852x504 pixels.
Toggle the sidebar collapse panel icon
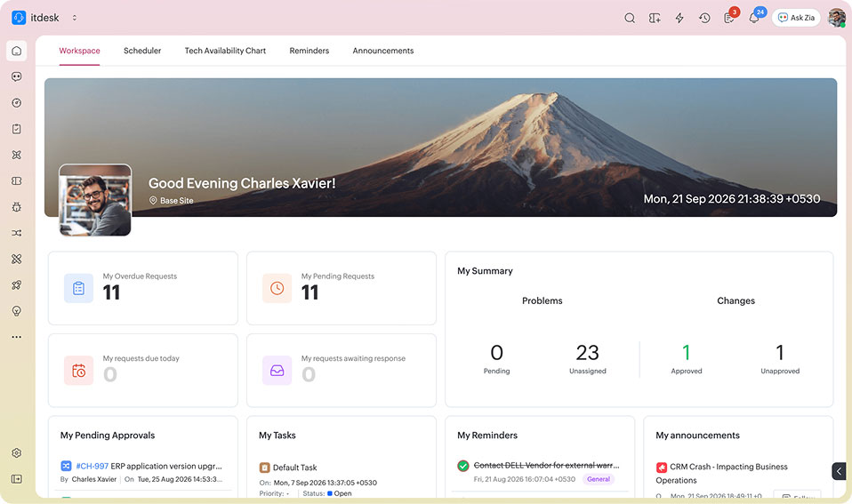tap(17, 479)
